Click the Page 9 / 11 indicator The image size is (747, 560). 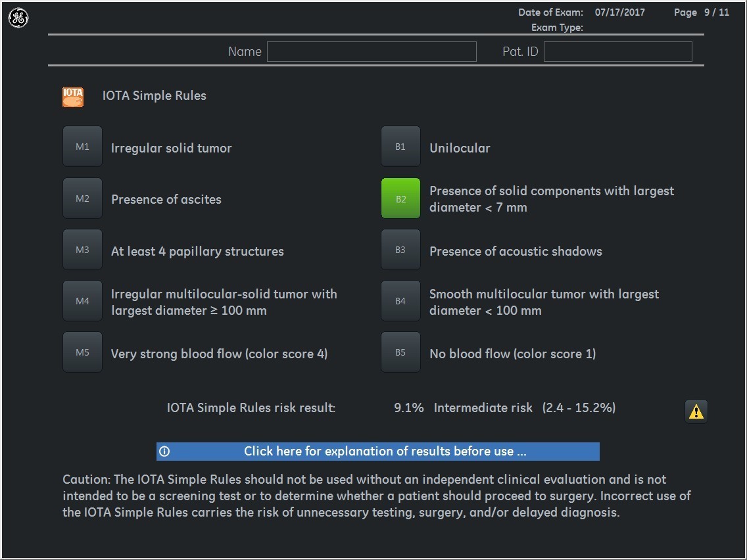[701, 12]
